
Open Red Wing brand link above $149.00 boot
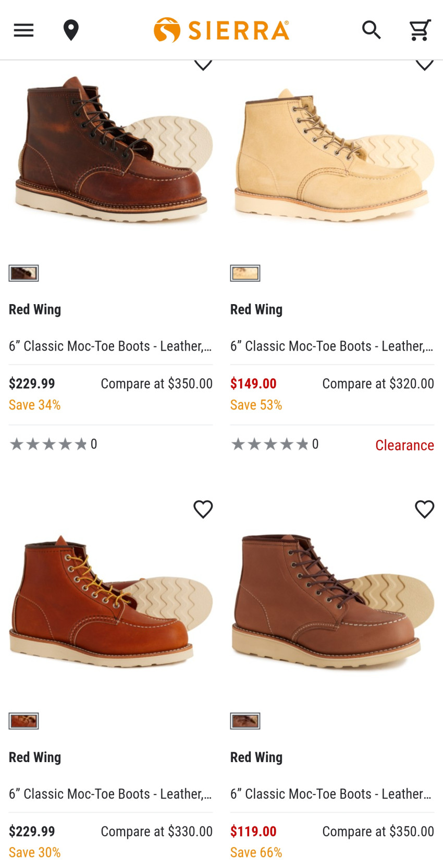(256, 309)
